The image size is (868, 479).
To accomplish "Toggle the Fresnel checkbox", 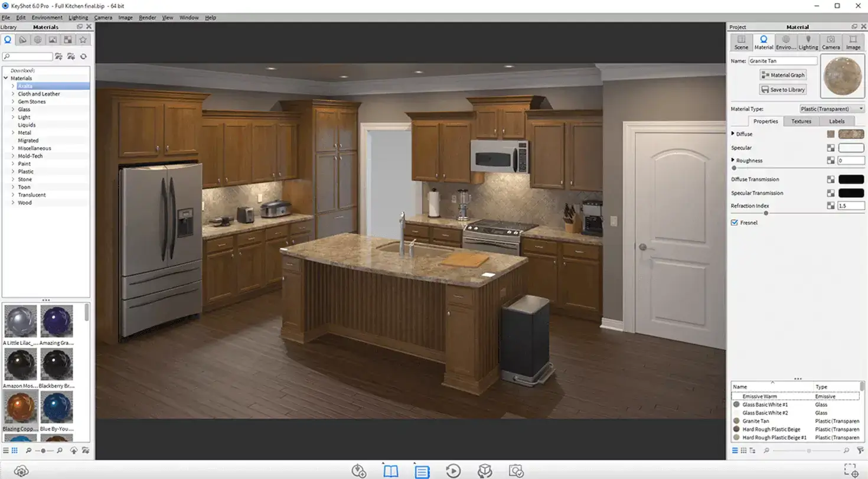I will pyautogui.click(x=735, y=223).
